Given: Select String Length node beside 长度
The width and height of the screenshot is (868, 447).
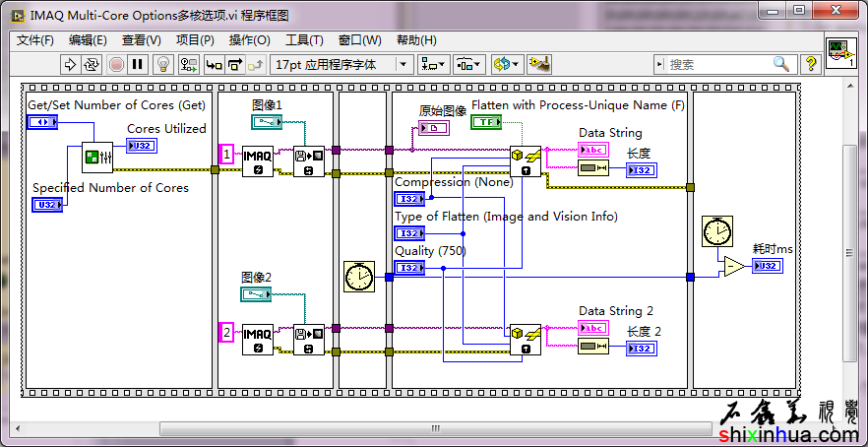Looking at the screenshot, I should click(x=593, y=168).
